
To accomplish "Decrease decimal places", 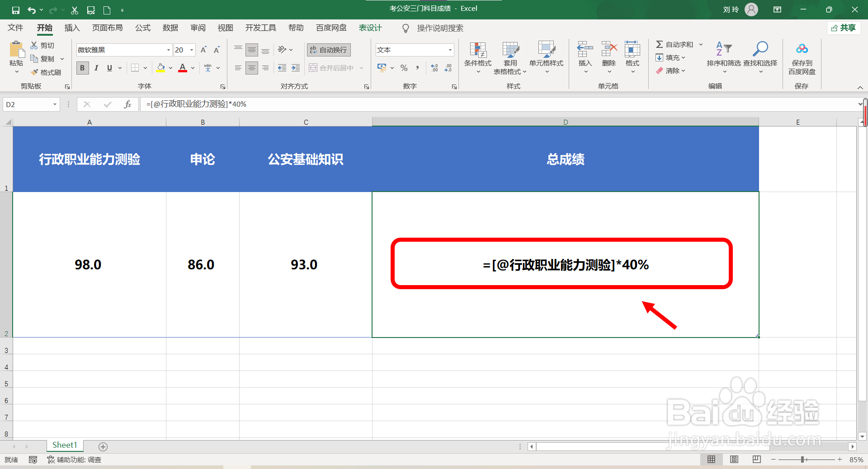I will click(448, 68).
